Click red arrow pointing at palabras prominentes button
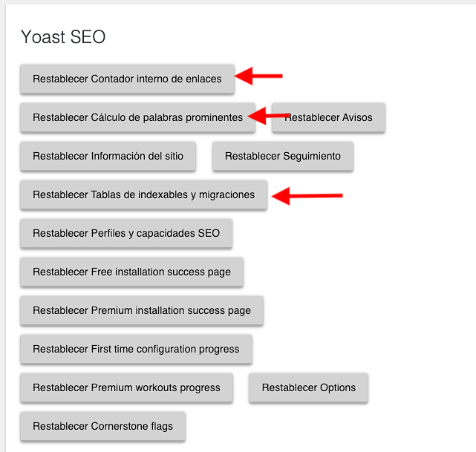 (267, 116)
